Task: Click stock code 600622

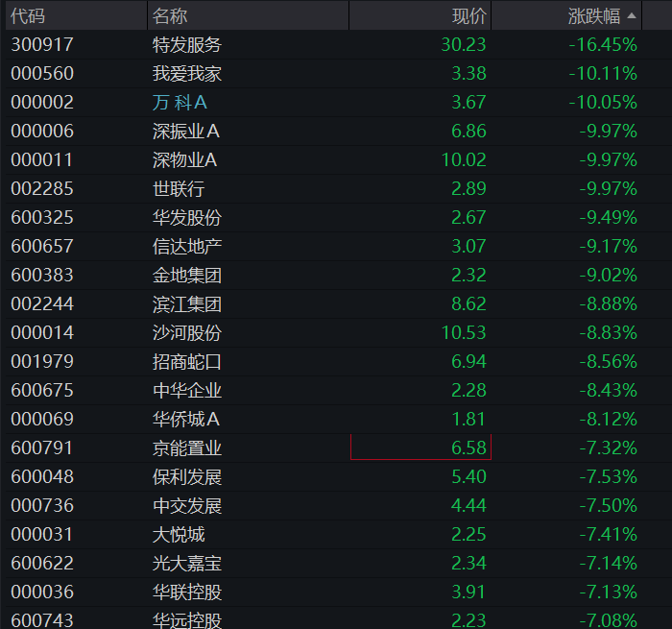Action: (42, 563)
